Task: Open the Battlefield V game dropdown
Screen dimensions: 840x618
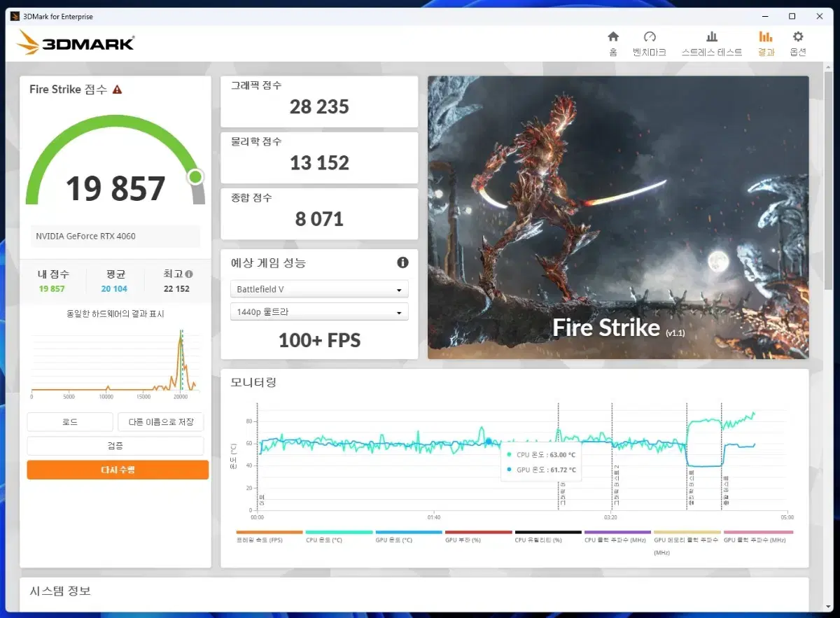Action: click(x=319, y=289)
